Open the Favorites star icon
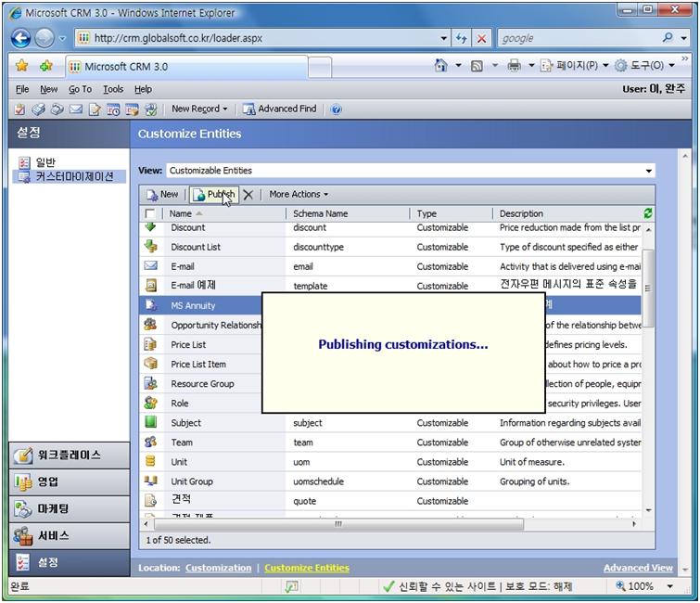This screenshot has width=700, height=603. (x=21, y=66)
